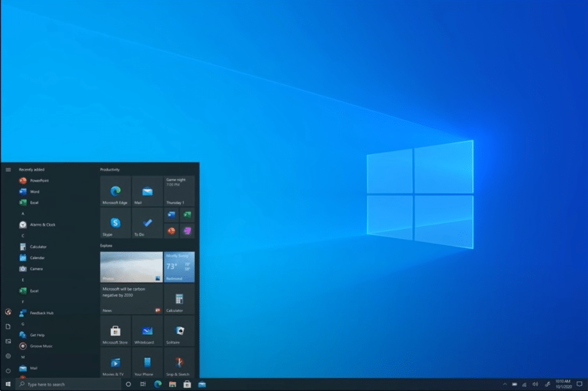Screen dimensions: 588x391
Task: Click the battery icon in system tray
Action: tap(515, 384)
